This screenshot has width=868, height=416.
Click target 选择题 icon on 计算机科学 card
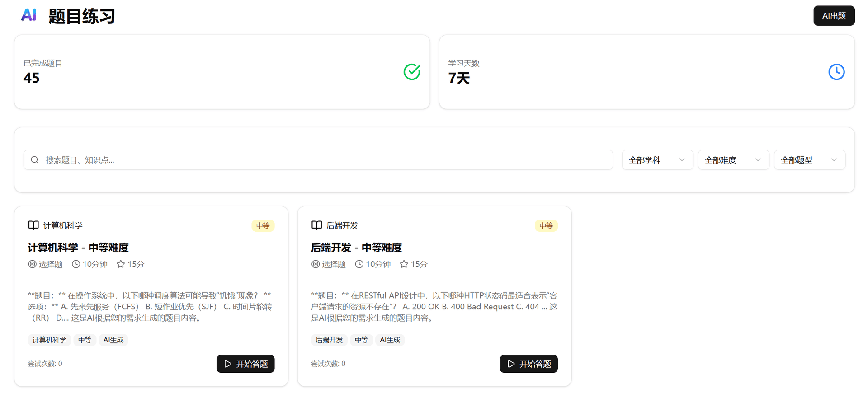click(x=33, y=264)
